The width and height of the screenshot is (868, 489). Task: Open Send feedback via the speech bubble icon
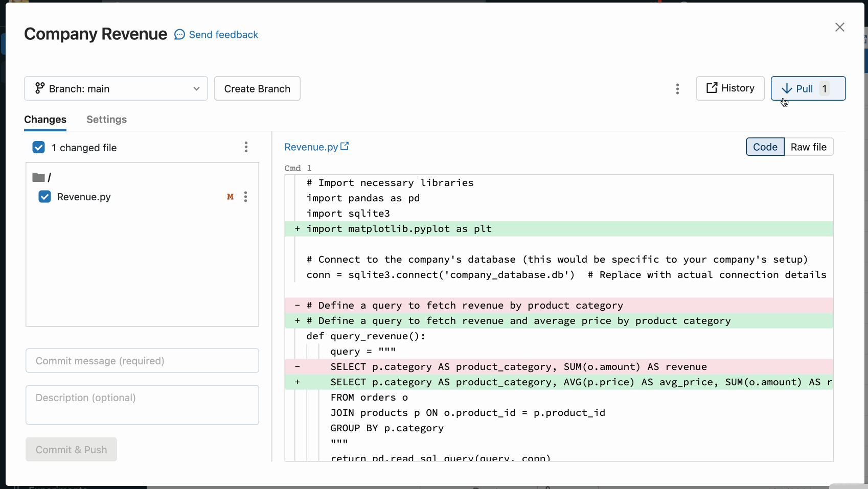click(179, 34)
